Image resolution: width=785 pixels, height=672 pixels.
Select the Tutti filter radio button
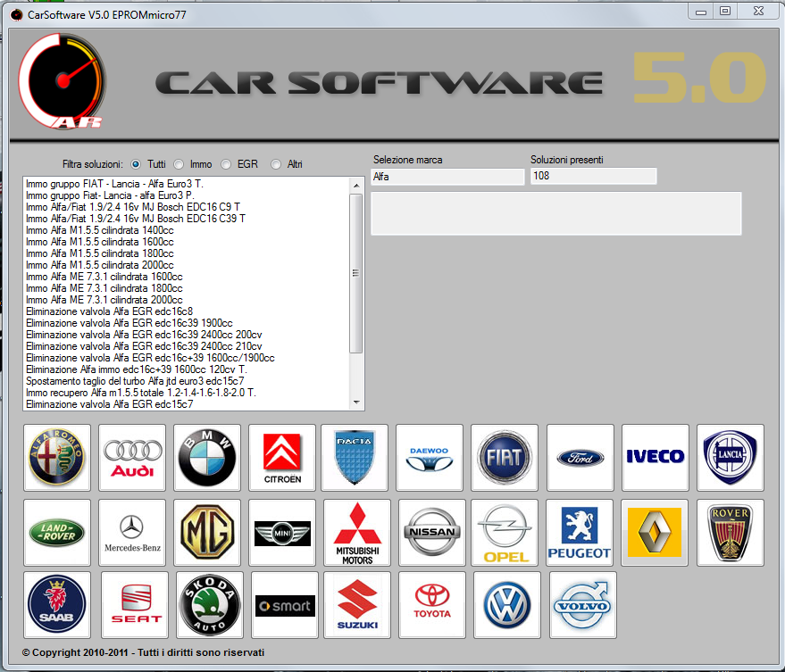click(x=136, y=164)
